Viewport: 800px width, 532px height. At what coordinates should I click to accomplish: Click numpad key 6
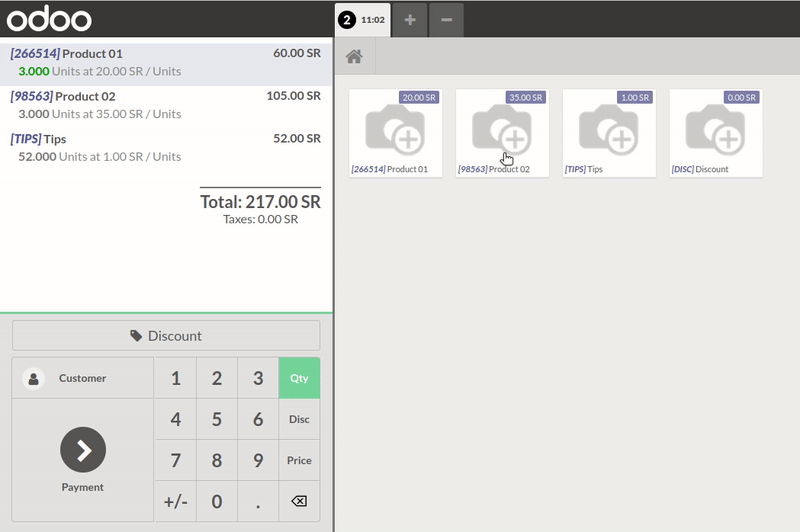[x=258, y=419]
